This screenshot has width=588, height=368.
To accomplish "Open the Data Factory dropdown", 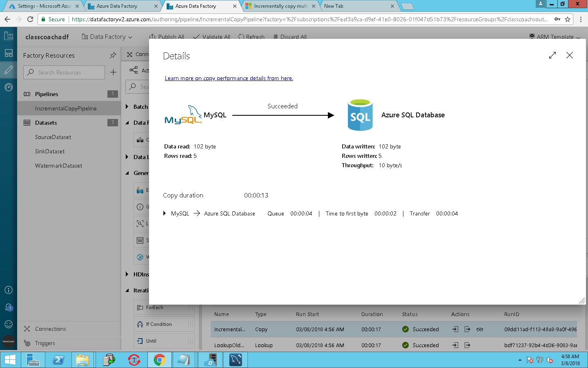I will tap(107, 37).
